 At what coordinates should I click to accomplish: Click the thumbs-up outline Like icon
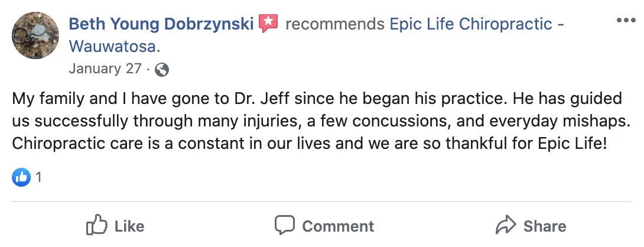click(97, 225)
